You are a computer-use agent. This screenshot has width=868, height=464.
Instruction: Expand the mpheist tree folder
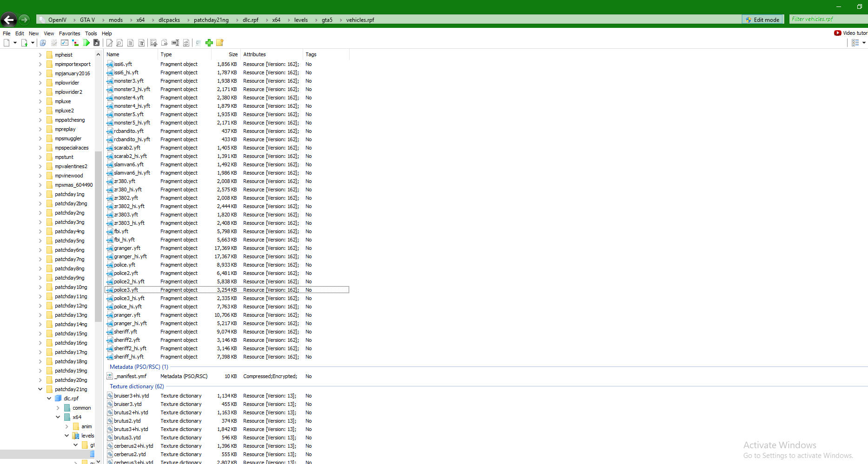(40, 55)
